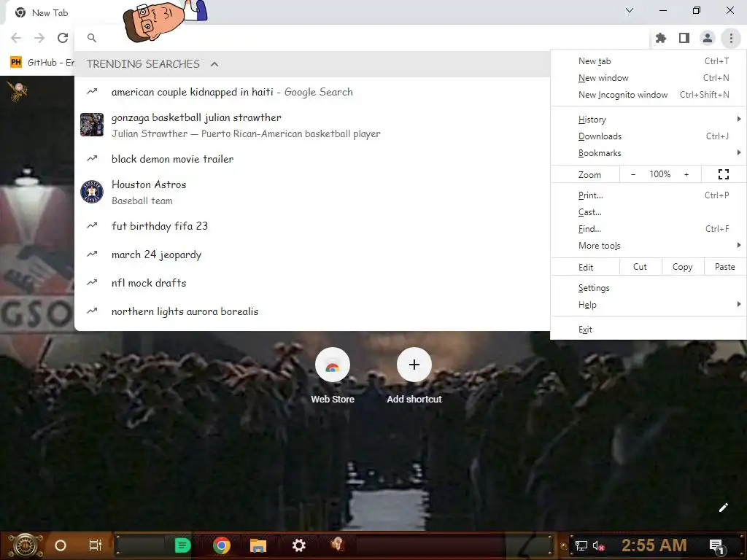Click the 2:55 AM clock

654,545
